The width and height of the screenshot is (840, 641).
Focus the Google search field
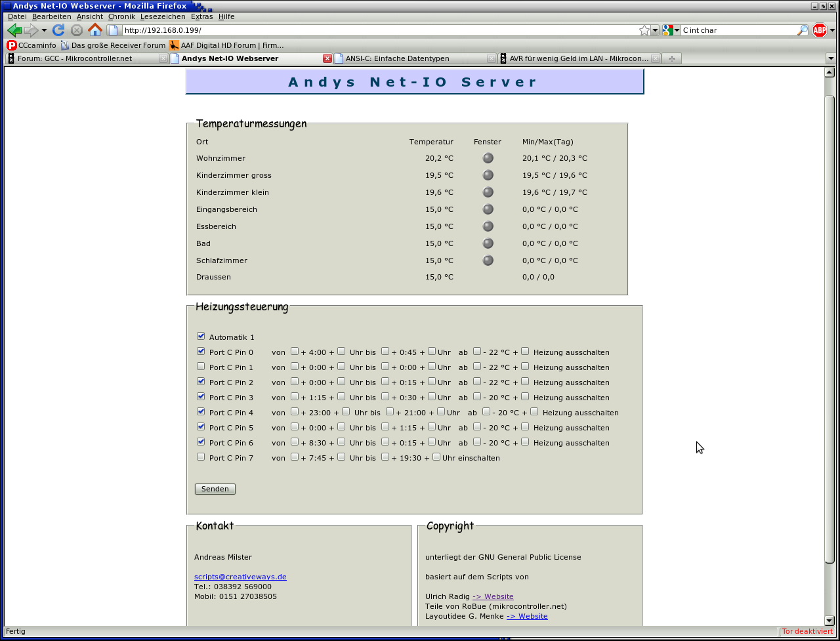pyautogui.click(x=738, y=30)
